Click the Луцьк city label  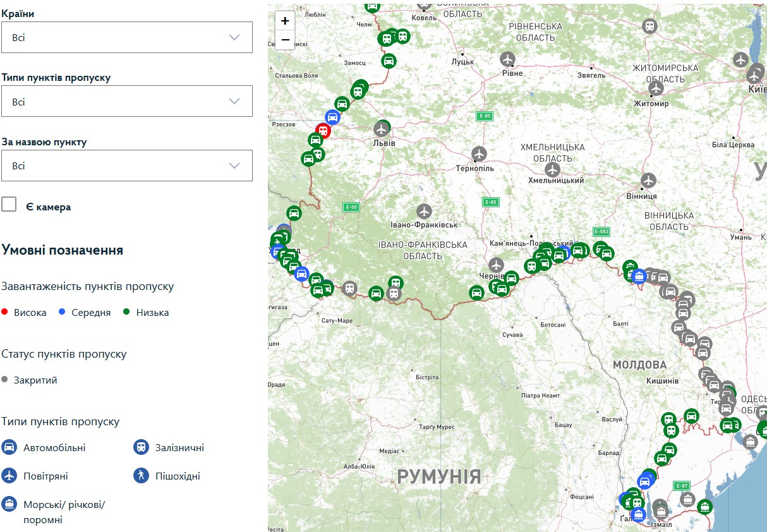462,62
